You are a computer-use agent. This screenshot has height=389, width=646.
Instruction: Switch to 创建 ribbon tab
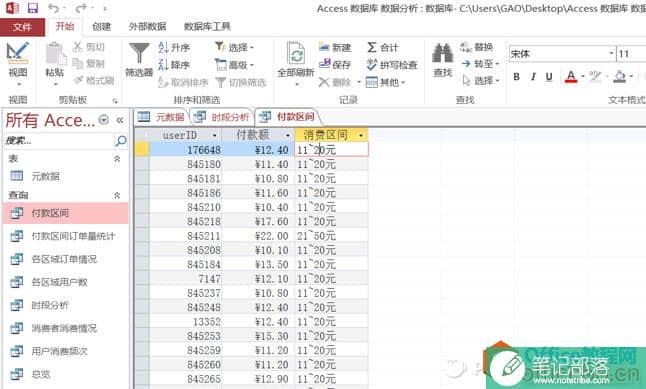pyautogui.click(x=101, y=27)
